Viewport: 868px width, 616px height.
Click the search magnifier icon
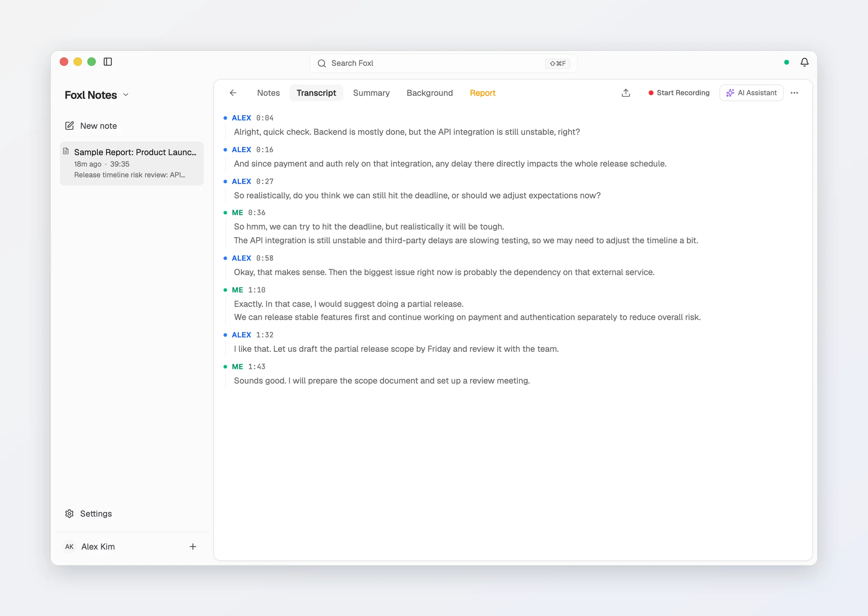click(322, 63)
